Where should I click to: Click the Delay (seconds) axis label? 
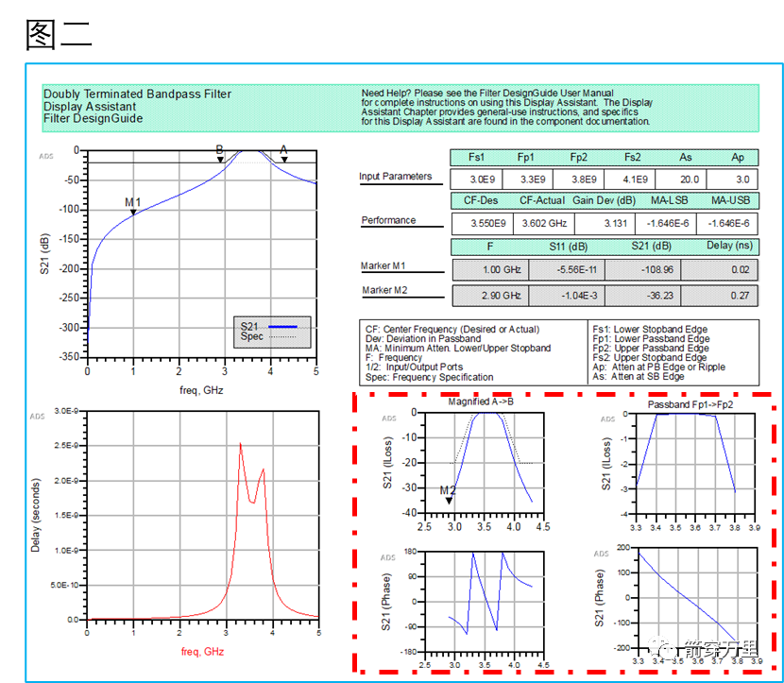coord(35,515)
